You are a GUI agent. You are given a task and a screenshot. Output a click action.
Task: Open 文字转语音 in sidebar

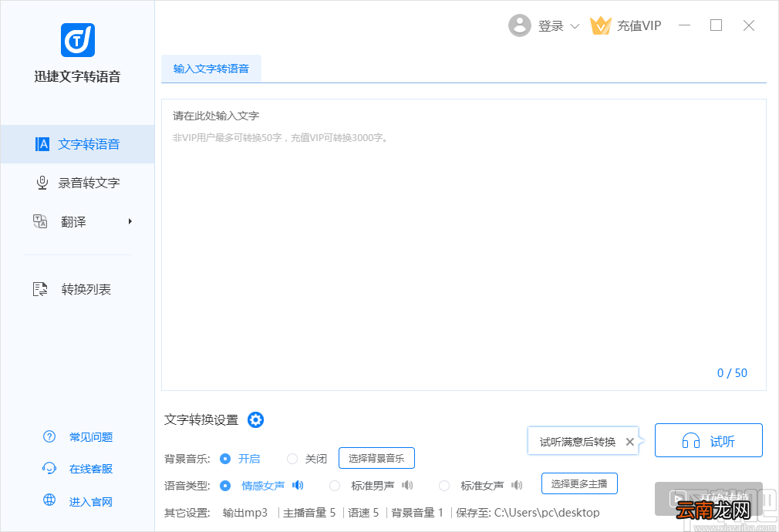pyautogui.click(x=77, y=144)
